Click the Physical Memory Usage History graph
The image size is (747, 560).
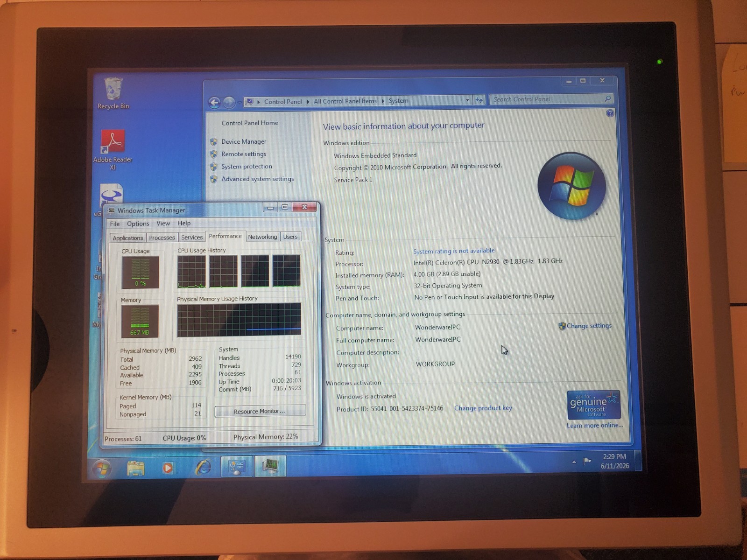(239, 320)
